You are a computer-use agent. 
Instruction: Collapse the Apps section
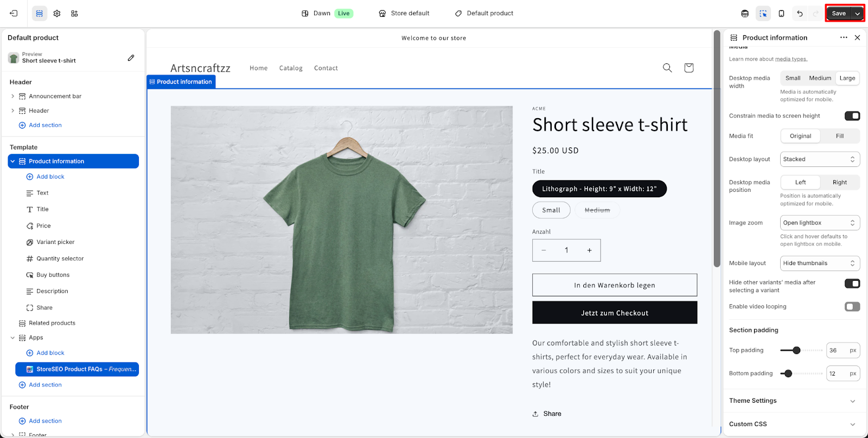12,338
